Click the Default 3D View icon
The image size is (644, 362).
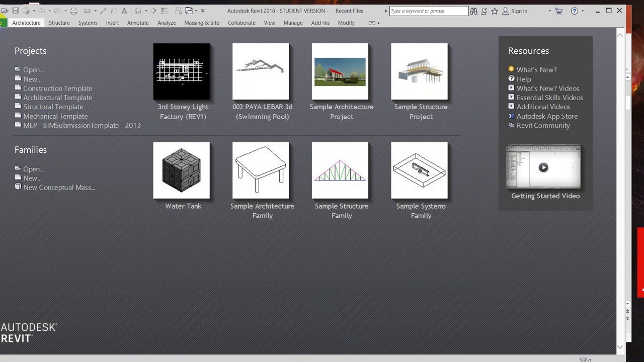(x=138, y=11)
